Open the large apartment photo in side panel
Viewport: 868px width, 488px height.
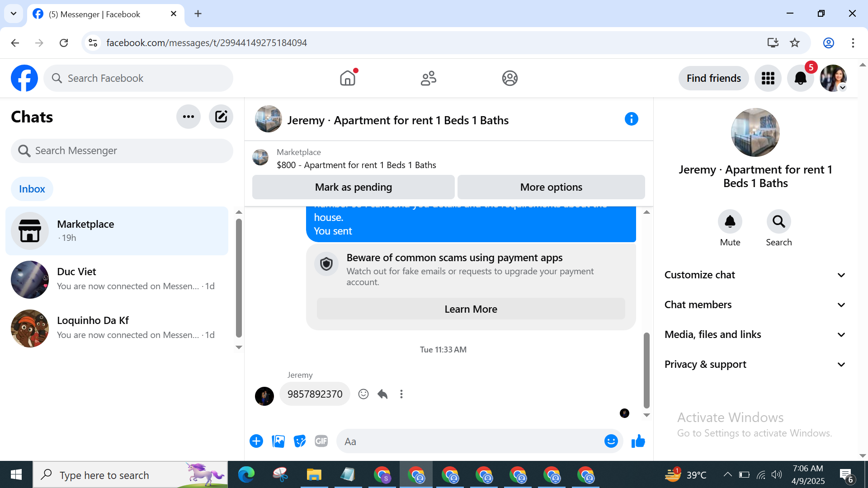click(755, 132)
